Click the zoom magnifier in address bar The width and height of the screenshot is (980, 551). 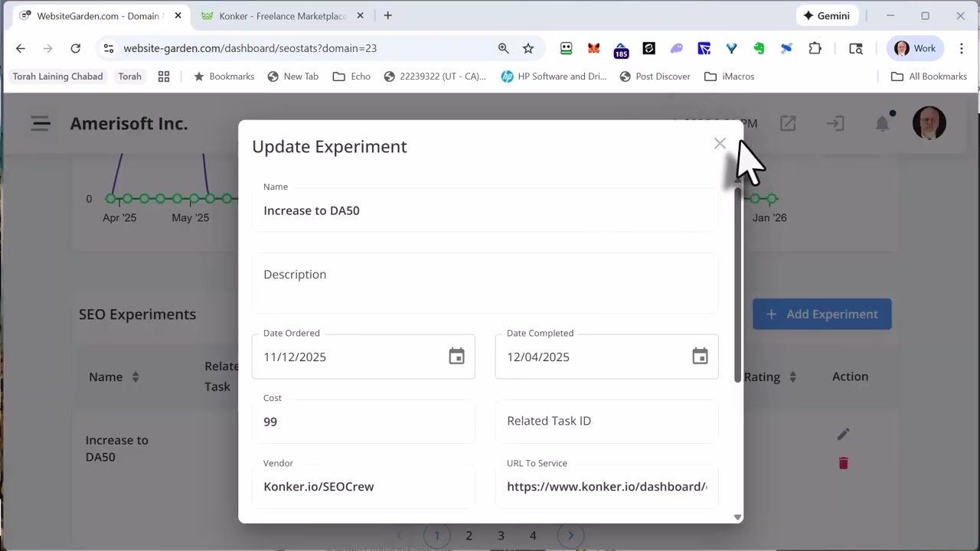pyautogui.click(x=503, y=48)
